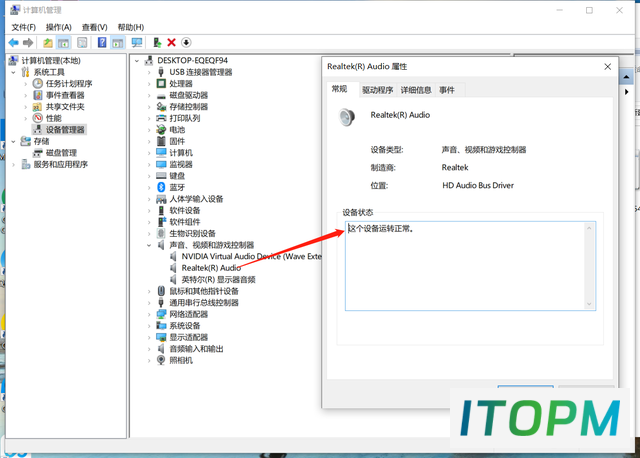
Task: Click the Back arrow toolbar icon
Action: click(x=13, y=42)
